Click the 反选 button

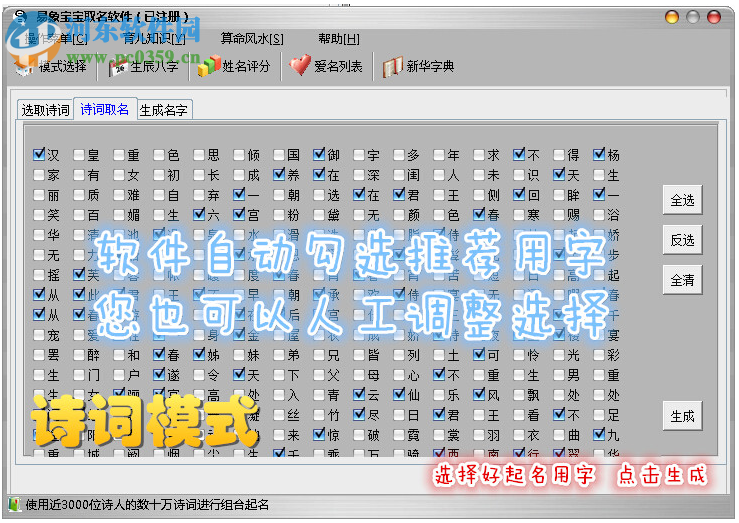coord(682,240)
